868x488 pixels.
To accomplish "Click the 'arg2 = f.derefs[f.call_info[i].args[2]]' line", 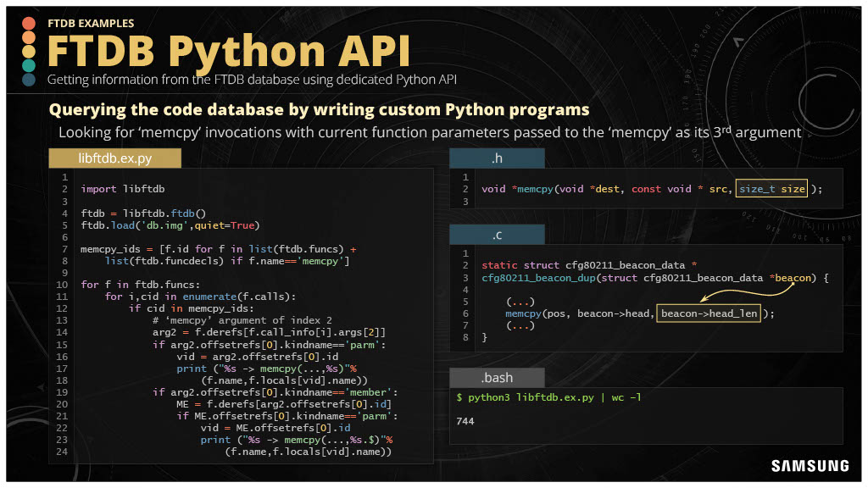I will pos(269,332).
